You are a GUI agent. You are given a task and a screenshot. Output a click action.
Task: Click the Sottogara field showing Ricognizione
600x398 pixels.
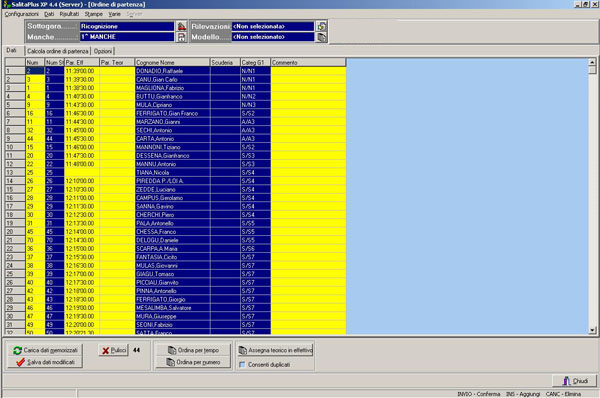(x=127, y=26)
